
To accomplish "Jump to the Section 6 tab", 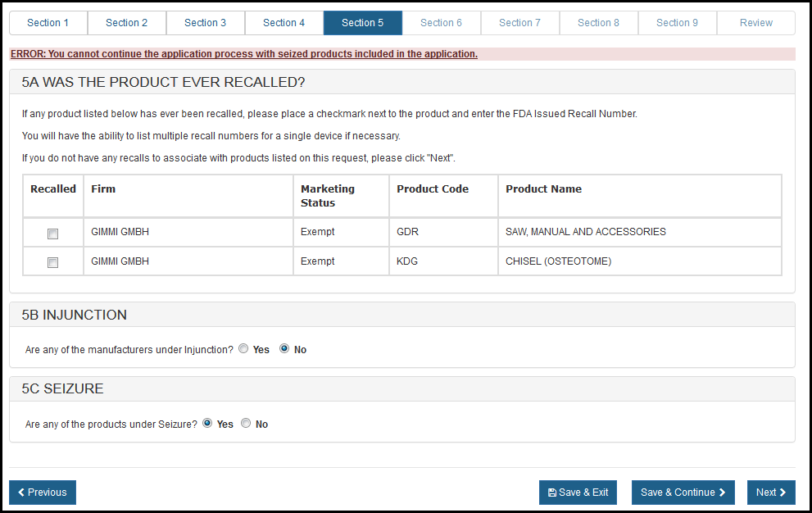I will coord(442,23).
